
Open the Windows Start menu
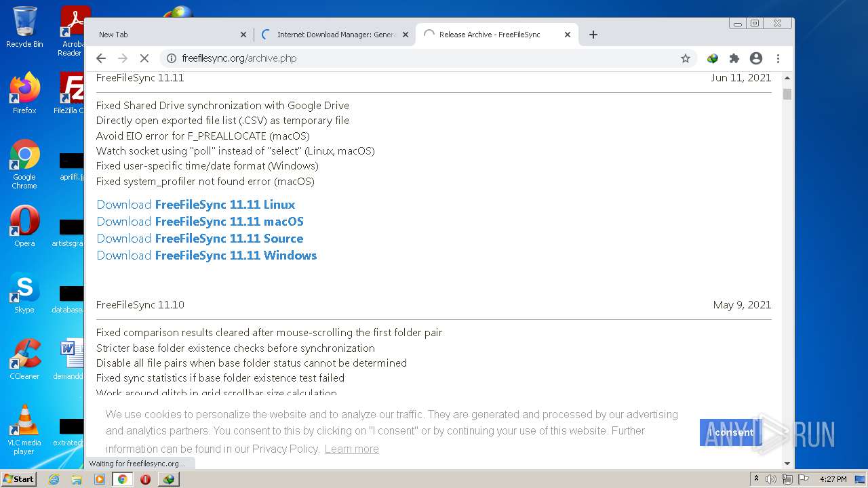(19, 479)
